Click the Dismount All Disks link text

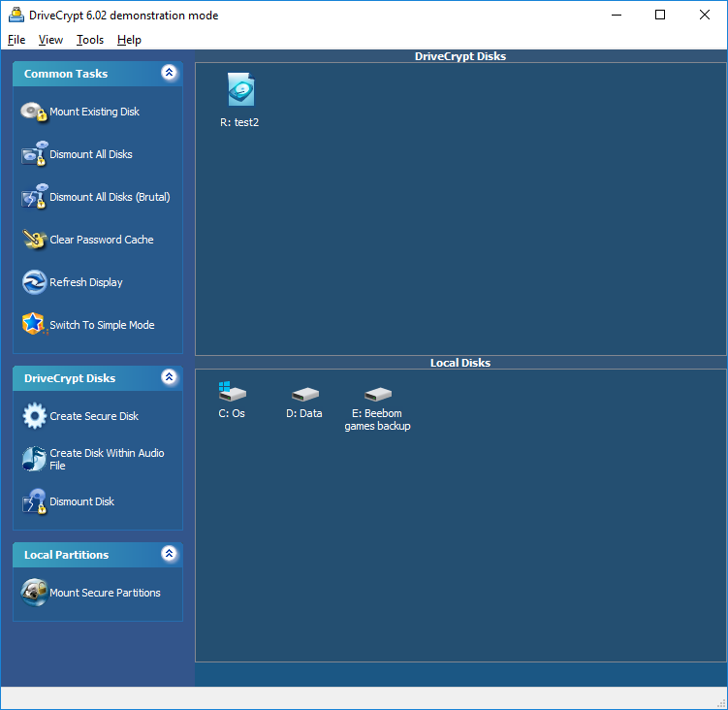(91, 154)
